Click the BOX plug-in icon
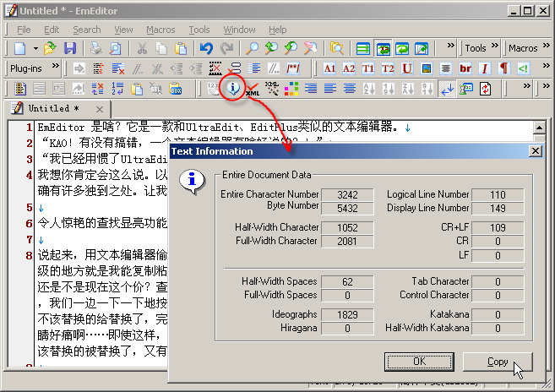The height and width of the screenshot is (392, 555). click(x=176, y=89)
